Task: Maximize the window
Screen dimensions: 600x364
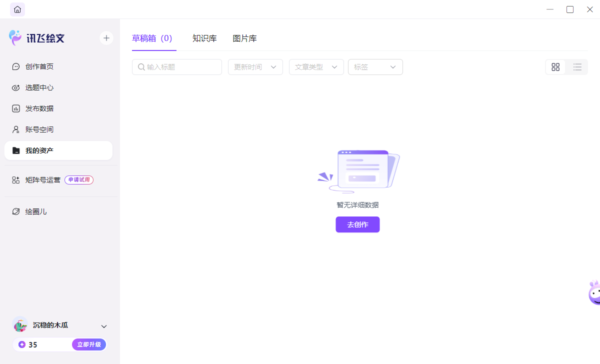Action: [x=570, y=9]
